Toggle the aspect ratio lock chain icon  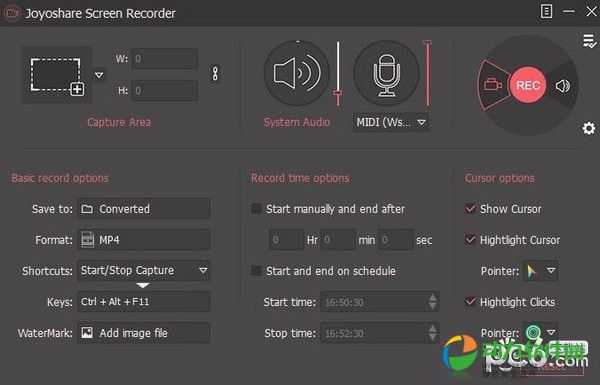[215, 73]
